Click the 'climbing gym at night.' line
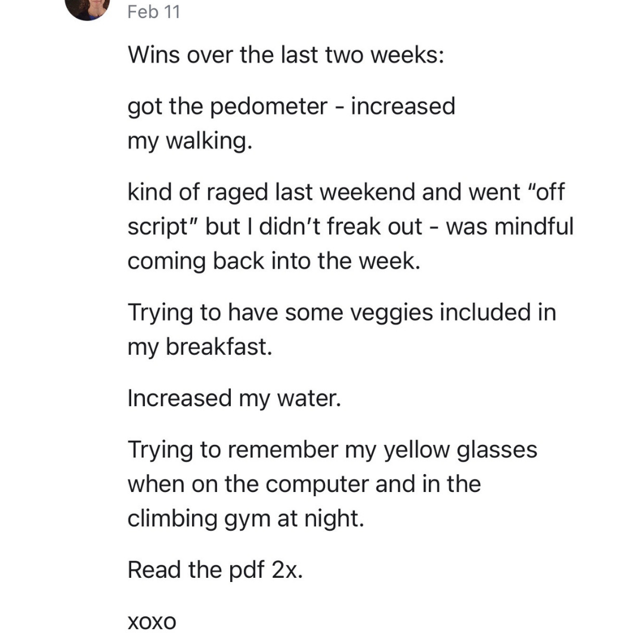 [245, 518]
